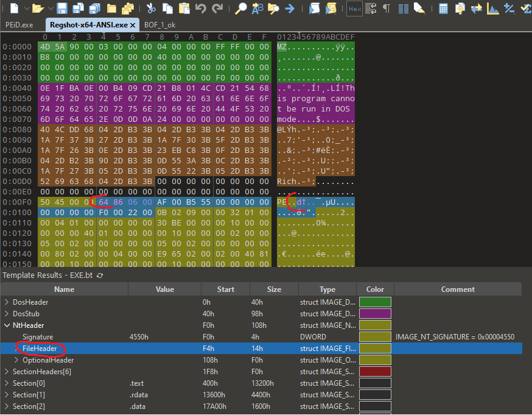Click the Paste clipboard icon
The image size is (532, 415).
[184, 8]
